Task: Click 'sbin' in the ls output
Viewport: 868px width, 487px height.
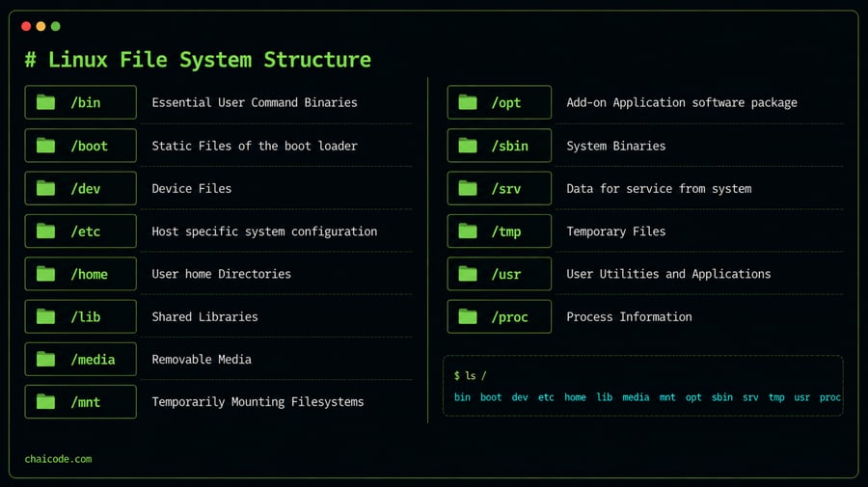Action: [722, 396]
